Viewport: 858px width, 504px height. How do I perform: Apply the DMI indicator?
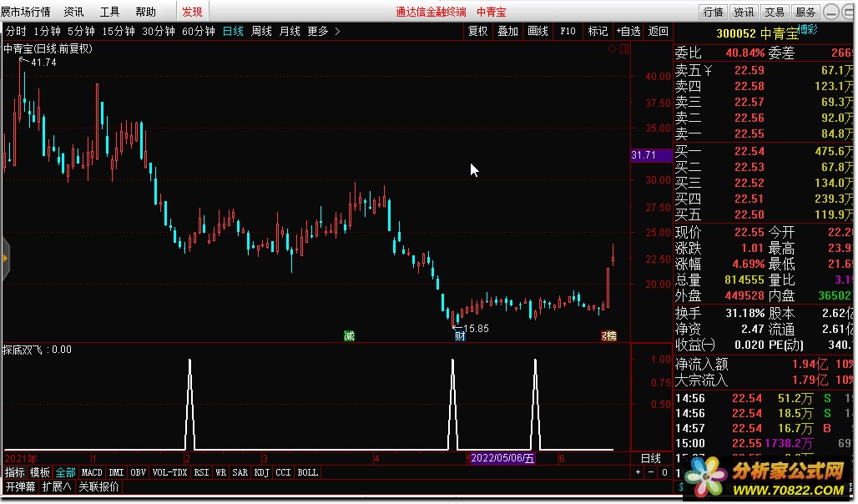coord(117,472)
